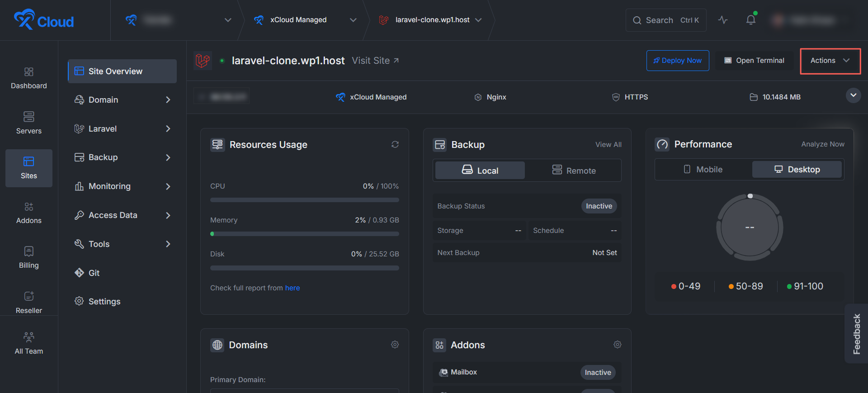Click Mailbox Inactive badge
Screen dimensions: 868x393
[598, 372]
